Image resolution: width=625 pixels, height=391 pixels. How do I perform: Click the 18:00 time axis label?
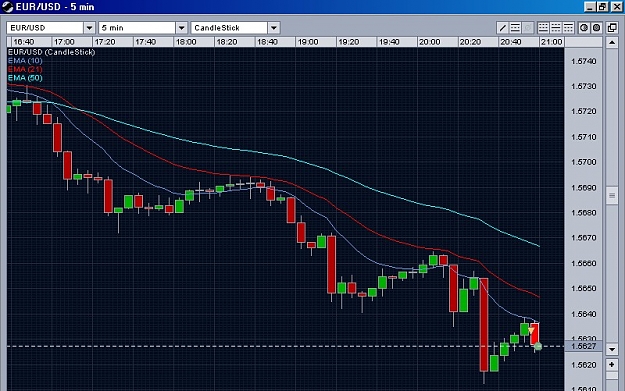click(186, 42)
